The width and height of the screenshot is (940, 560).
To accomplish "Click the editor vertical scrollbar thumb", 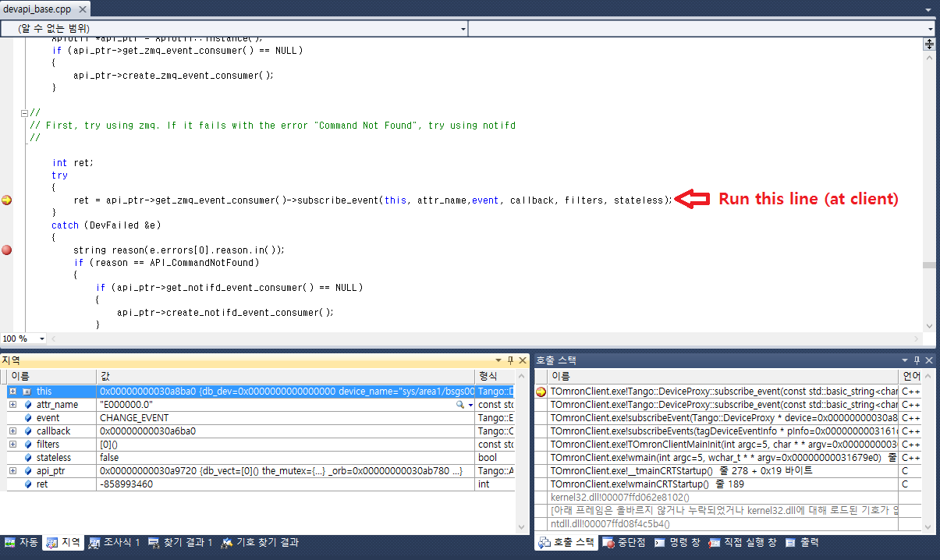I will click(929, 265).
